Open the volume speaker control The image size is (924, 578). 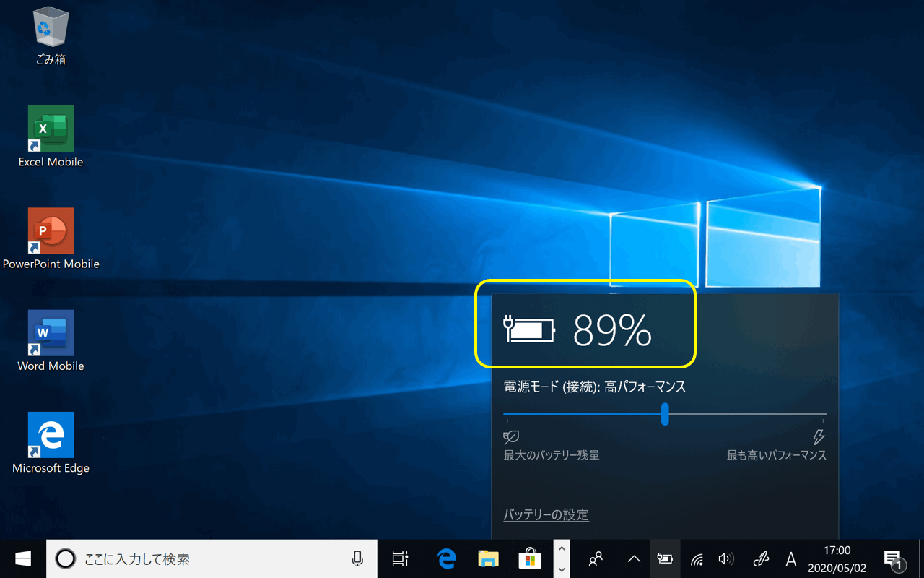(x=726, y=558)
